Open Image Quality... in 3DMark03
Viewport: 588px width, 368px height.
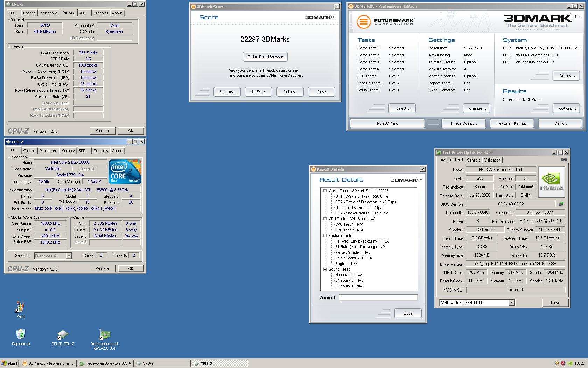coord(464,123)
